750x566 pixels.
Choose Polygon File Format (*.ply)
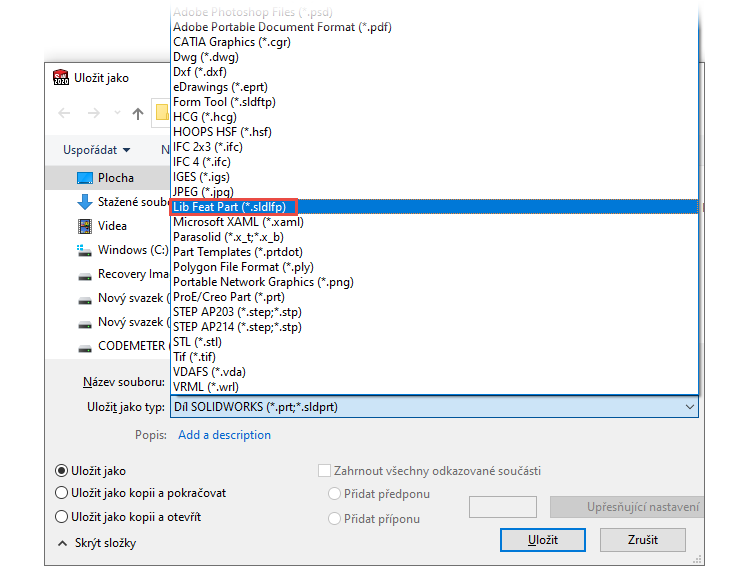[x=434, y=267]
